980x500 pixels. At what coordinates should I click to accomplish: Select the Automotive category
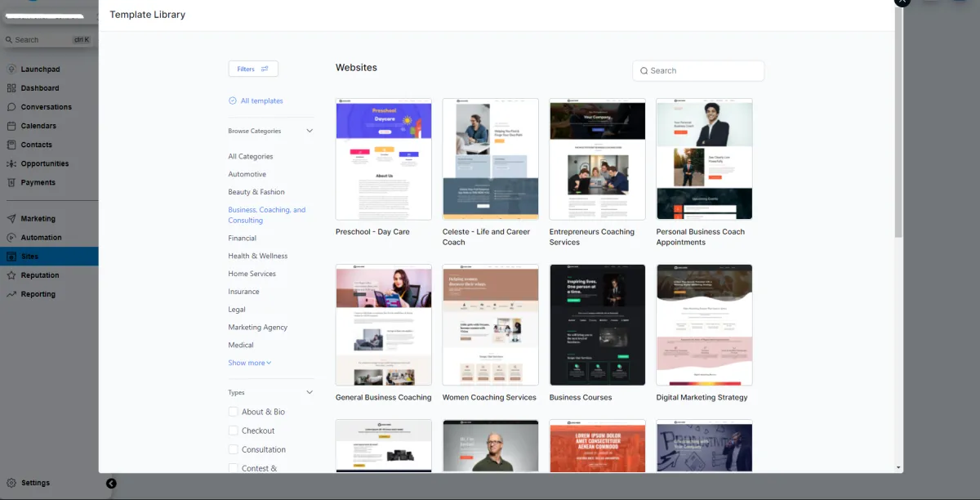point(247,175)
